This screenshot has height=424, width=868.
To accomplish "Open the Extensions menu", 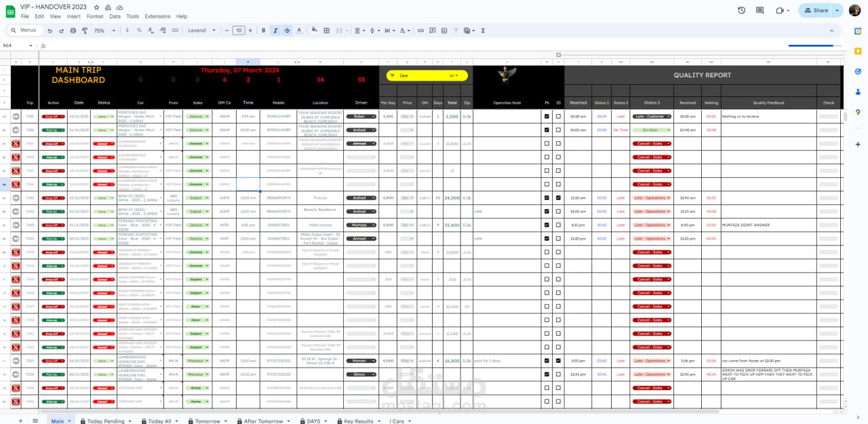I will [x=158, y=16].
